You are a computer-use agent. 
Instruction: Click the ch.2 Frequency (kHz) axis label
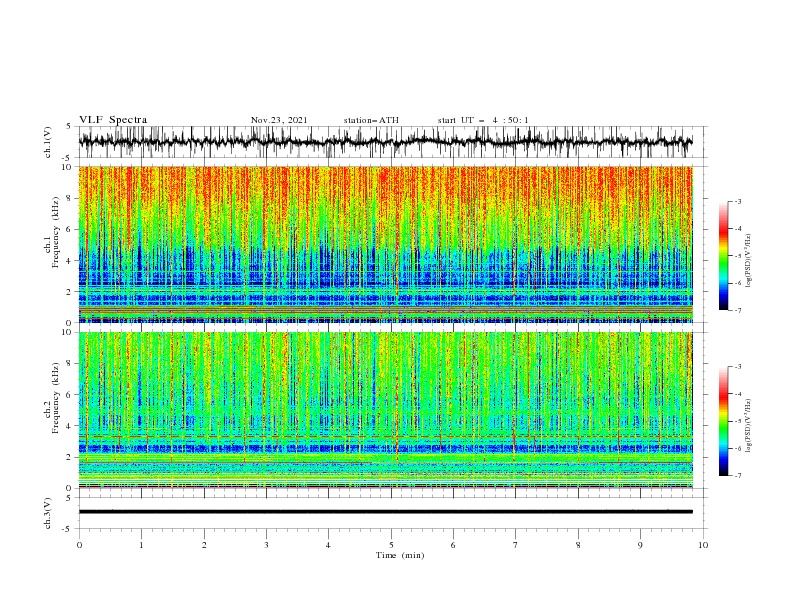52,397
